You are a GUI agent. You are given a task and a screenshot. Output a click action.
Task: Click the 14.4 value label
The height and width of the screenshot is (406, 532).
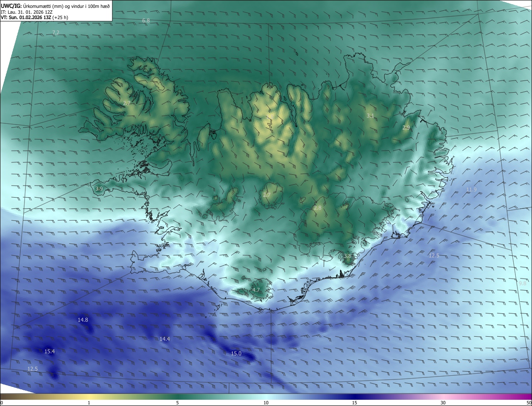point(165,339)
